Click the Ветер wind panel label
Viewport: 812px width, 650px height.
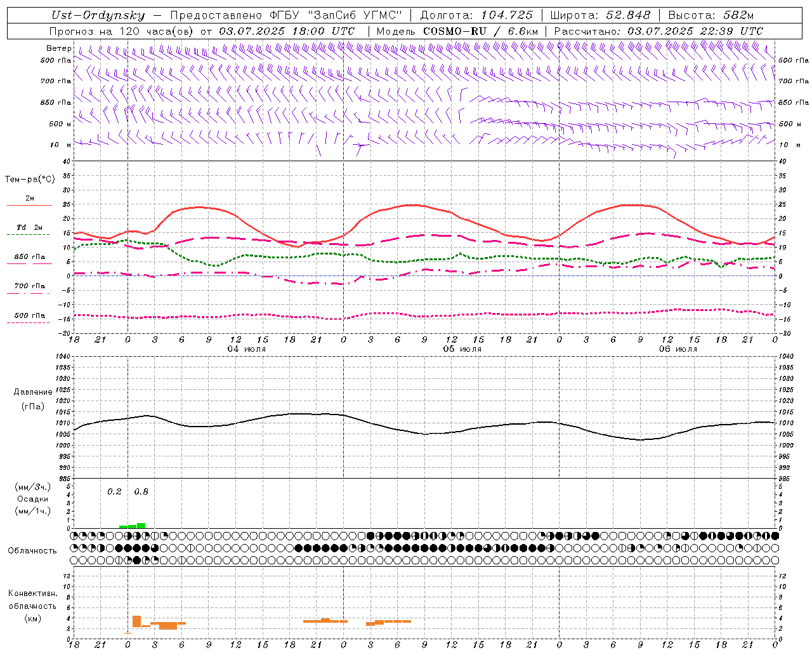tap(58, 48)
